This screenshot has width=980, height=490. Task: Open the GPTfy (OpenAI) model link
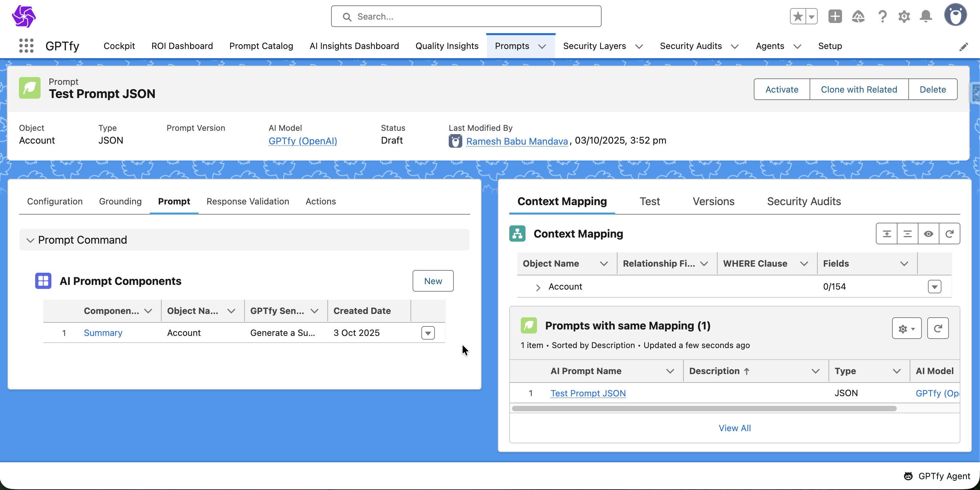(x=302, y=141)
